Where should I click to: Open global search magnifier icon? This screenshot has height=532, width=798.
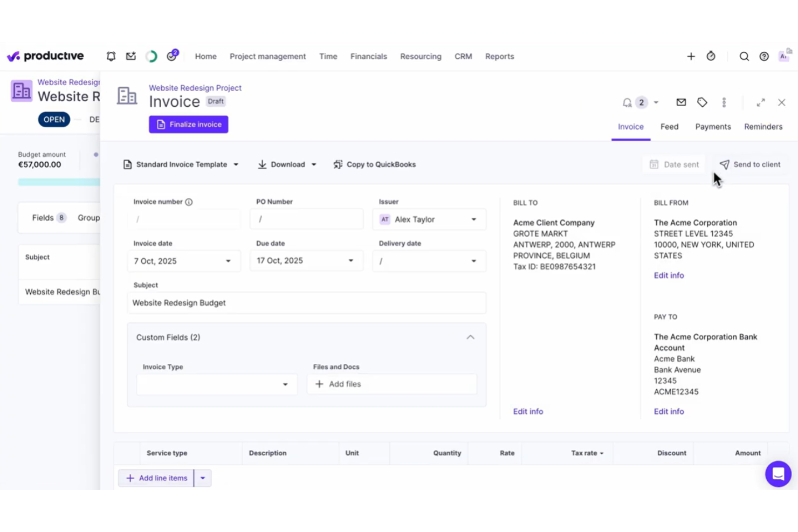744,56
